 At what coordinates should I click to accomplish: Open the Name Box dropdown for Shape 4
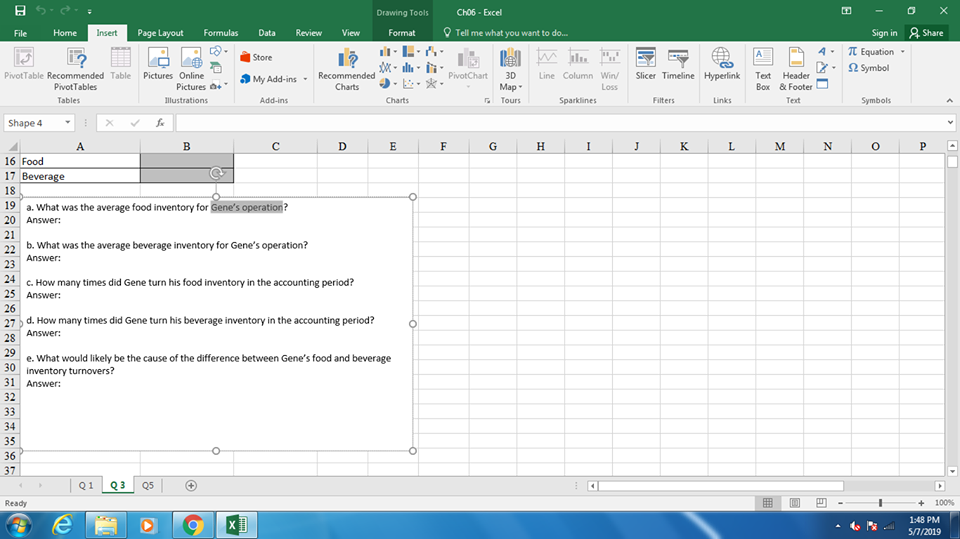[x=67, y=123]
